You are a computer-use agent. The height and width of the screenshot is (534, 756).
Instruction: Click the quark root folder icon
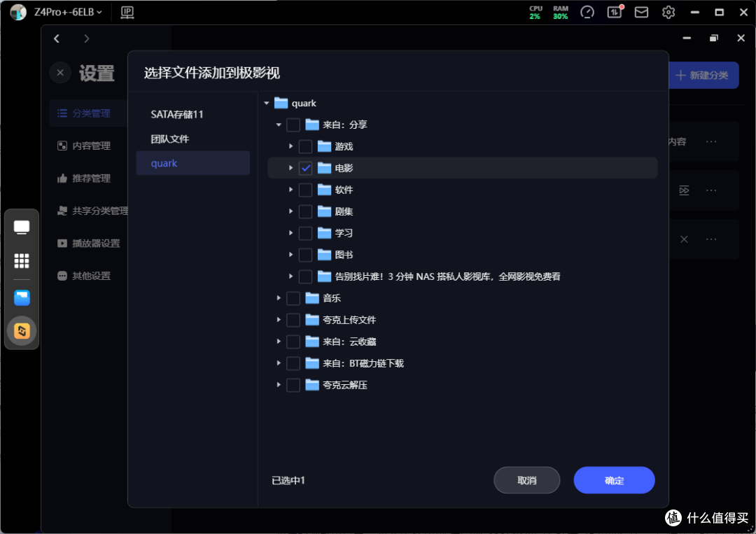[x=281, y=103]
